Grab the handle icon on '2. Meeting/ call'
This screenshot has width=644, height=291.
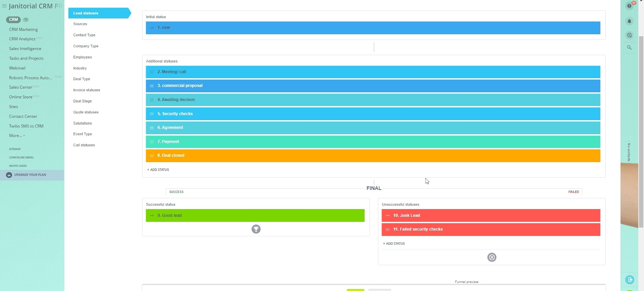152,72
